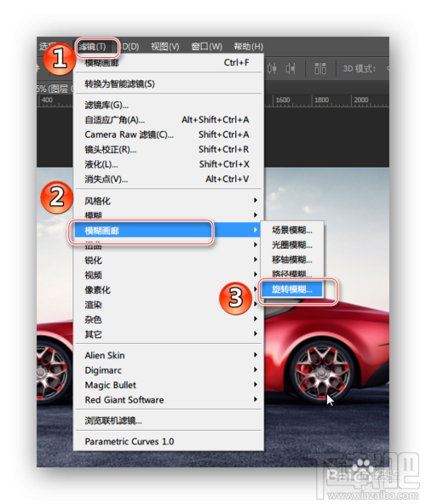Click ruler mark 2000
The width and height of the screenshot is (426, 504).
tap(361, 100)
